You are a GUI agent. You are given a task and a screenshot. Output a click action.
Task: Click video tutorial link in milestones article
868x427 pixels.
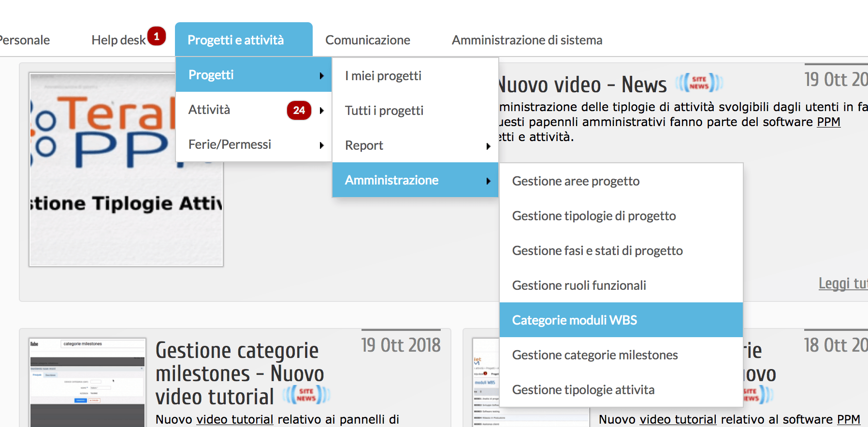[235, 419]
